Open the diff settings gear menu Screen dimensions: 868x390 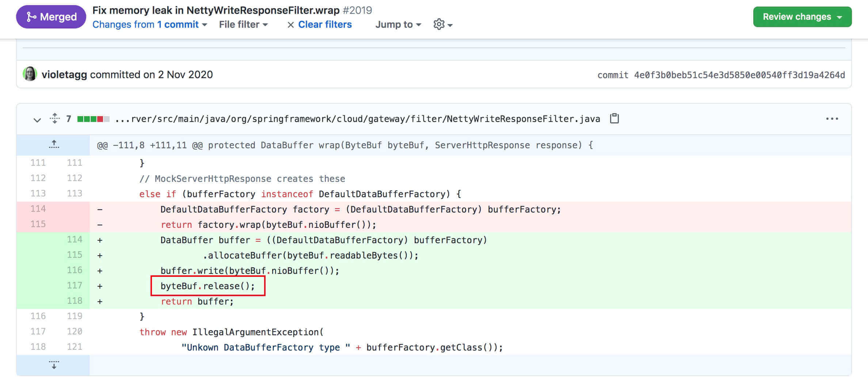(x=442, y=24)
